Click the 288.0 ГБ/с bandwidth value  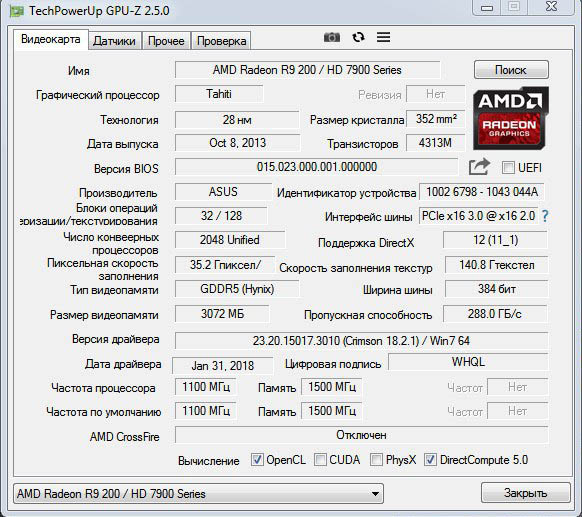495,314
